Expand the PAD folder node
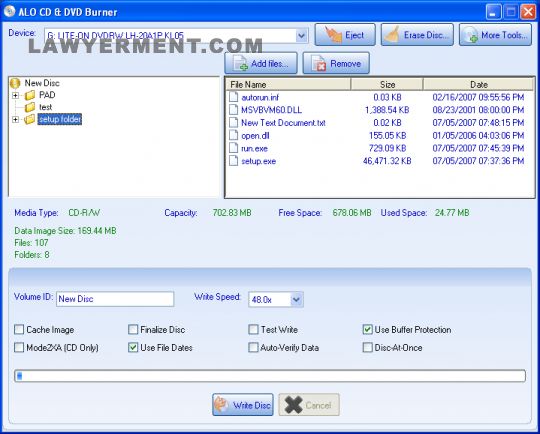This screenshot has height=434, width=540. pos(15,95)
